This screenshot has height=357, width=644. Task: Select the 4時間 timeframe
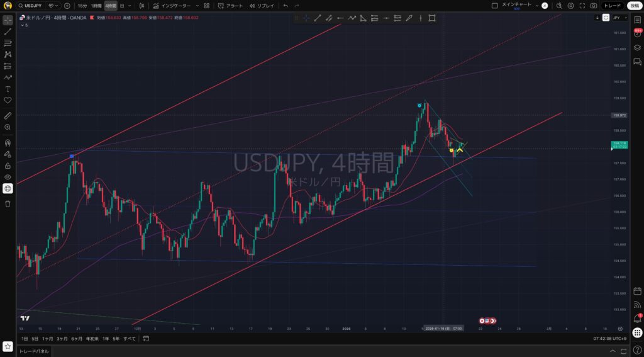111,6
